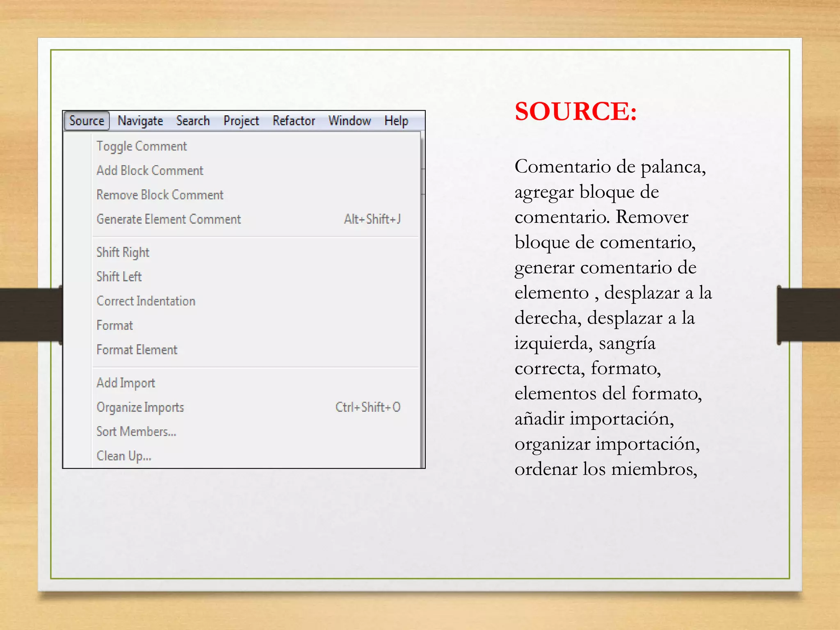The width and height of the screenshot is (840, 630).
Task: Click the text 'ordenar los miembros,'
Action: tap(606, 470)
